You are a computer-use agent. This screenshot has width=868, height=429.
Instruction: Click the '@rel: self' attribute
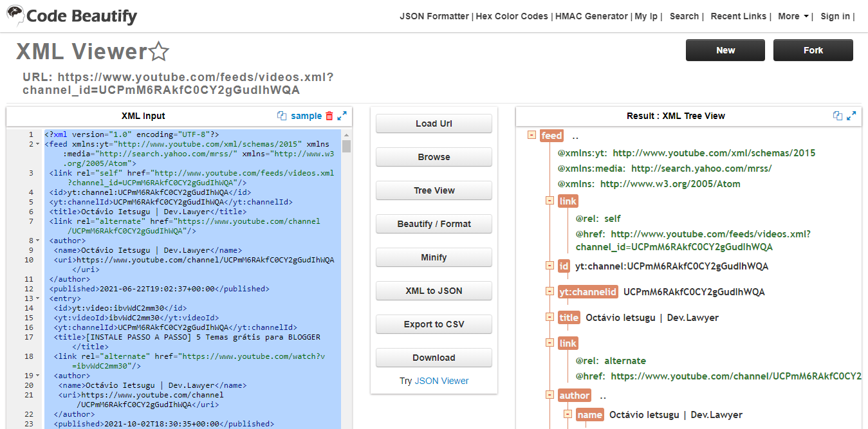click(x=598, y=219)
